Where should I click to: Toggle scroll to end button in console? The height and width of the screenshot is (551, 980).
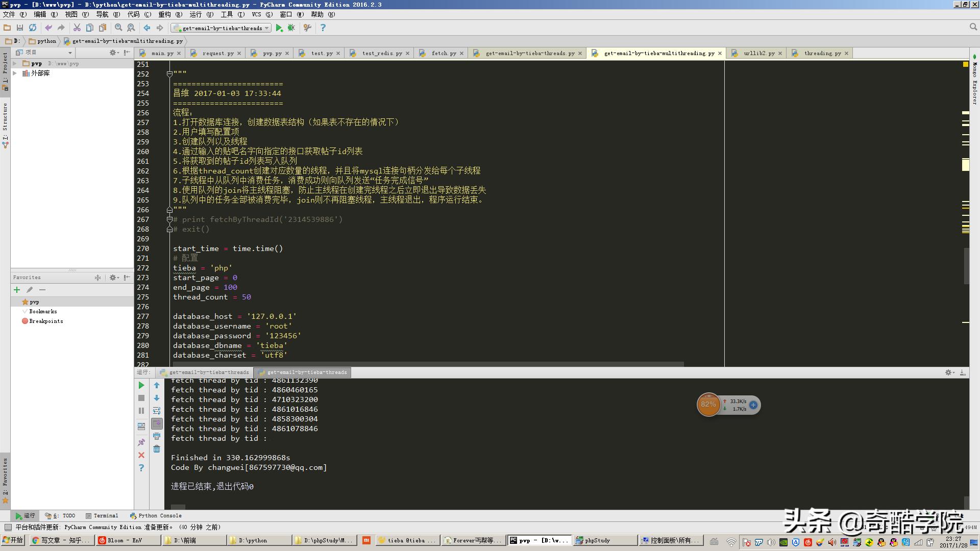coord(157,424)
